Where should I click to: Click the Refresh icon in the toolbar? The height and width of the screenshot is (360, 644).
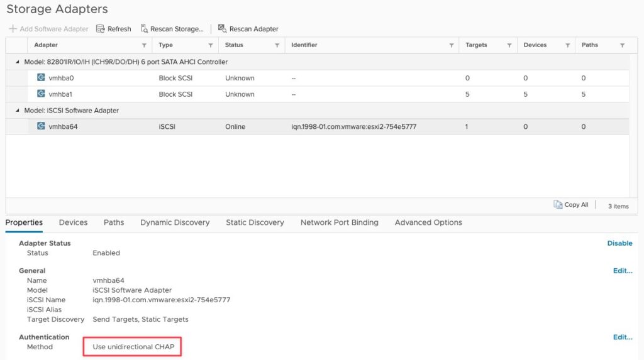(x=100, y=29)
